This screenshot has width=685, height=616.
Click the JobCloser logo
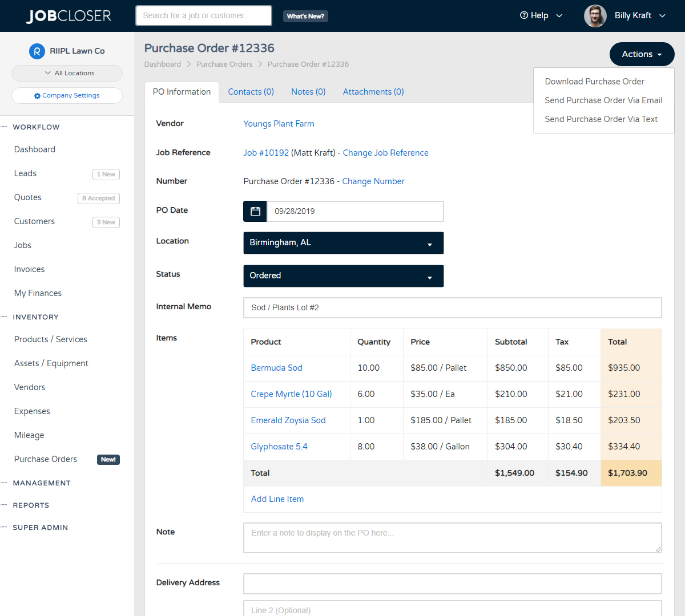[x=68, y=15]
